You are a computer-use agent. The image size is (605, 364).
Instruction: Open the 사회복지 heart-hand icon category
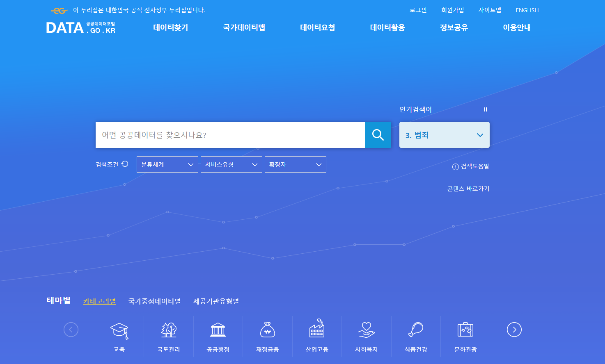(367, 330)
